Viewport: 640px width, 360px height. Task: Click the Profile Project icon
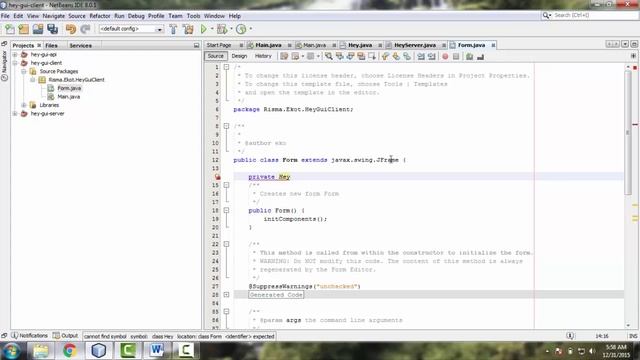pyautogui.click(x=241, y=29)
